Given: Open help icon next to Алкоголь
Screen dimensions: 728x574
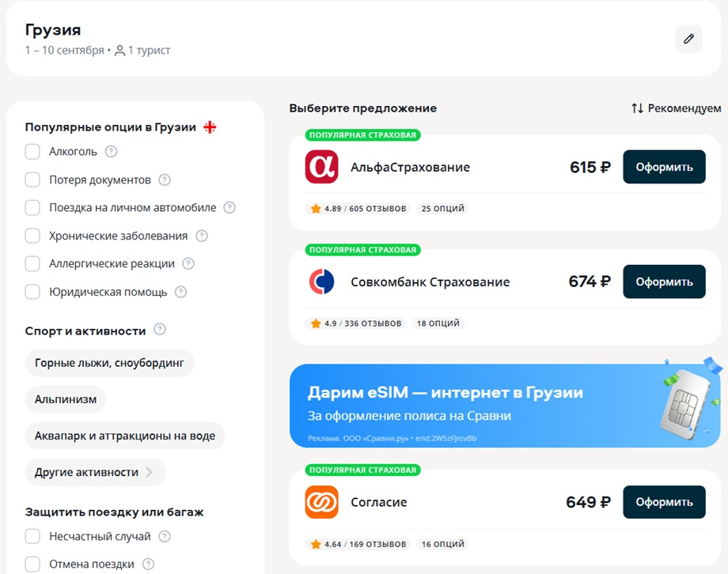Looking at the screenshot, I should click(x=111, y=152).
